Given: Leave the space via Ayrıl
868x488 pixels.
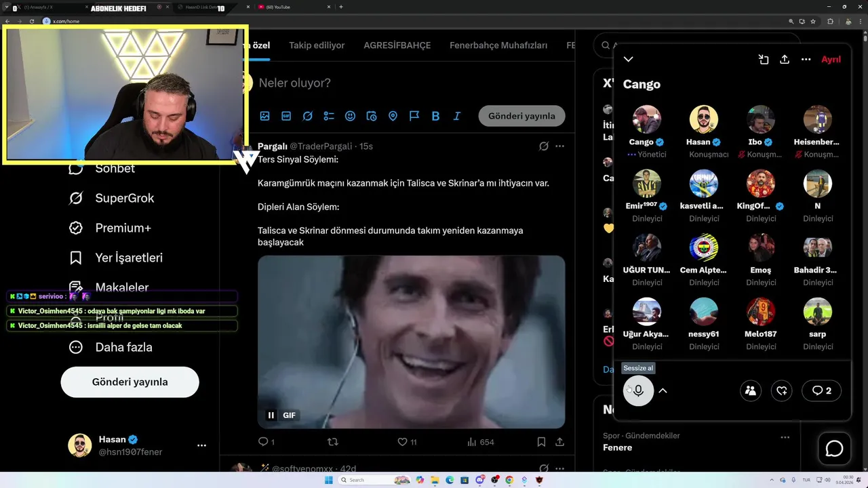Looking at the screenshot, I should point(831,60).
